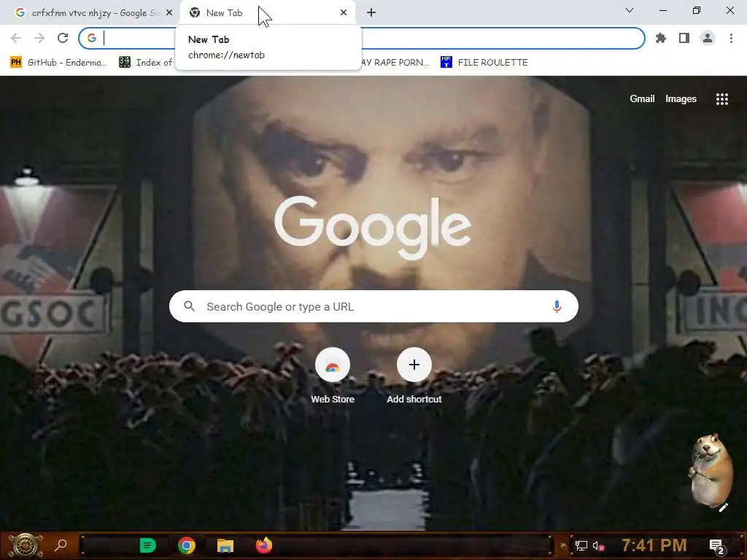
Task: Click the Chrome taskbar icon
Action: point(187,545)
